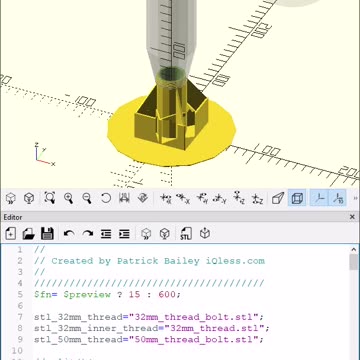This screenshot has width=360, height=360.
Task: Create a new file in editor
Action: tap(11, 234)
